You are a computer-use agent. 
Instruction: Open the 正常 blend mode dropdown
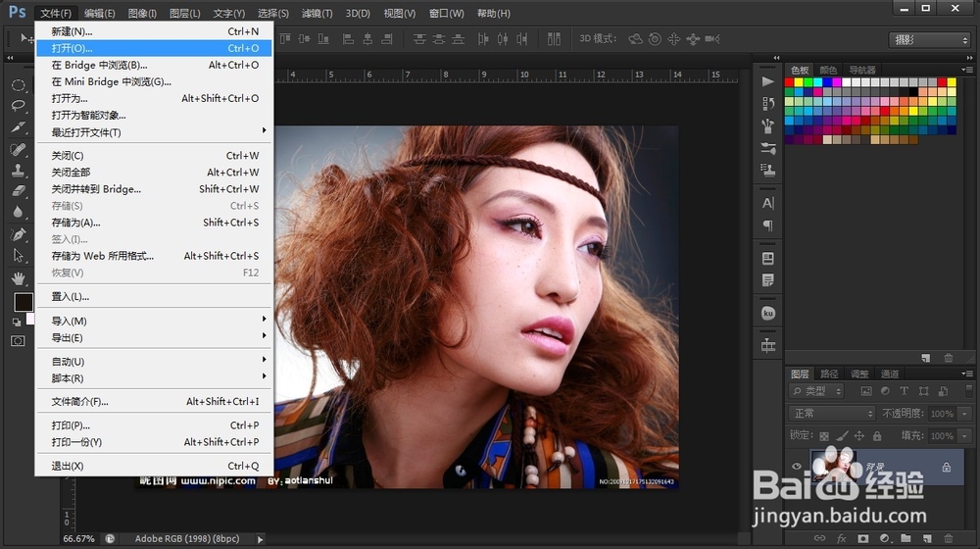tap(833, 414)
